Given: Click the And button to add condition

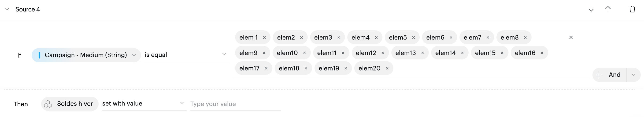Looking at the screenshot, I should click(610, 75).
